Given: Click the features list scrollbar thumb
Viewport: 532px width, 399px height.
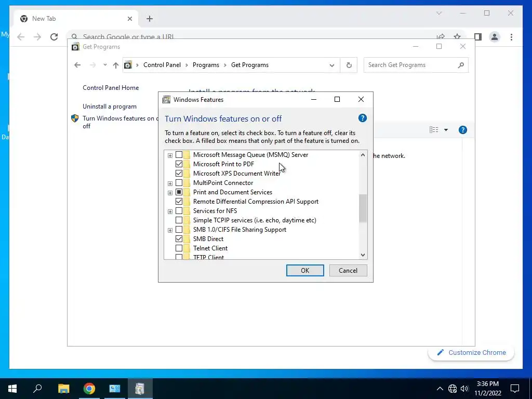Looking at the screenshot, I should pyautogui.click(x=363, y=208).
